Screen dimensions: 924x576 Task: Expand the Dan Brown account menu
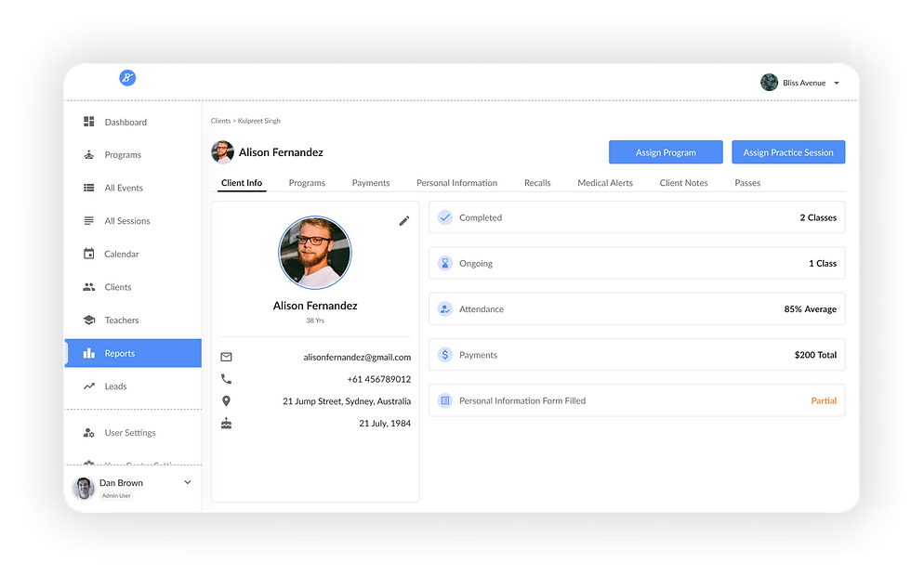click(x=186, y=482)
